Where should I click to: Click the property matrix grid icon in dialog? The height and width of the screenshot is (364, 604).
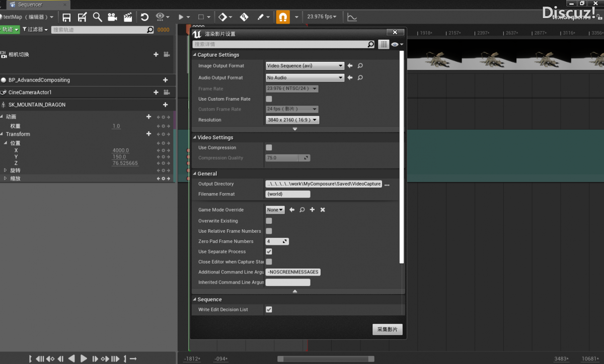click(384, 45)
